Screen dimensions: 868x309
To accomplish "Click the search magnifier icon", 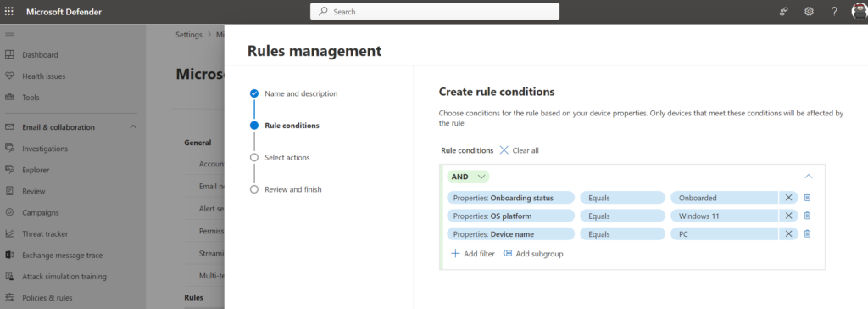I will pyautogui.click(x=323, y=12).
